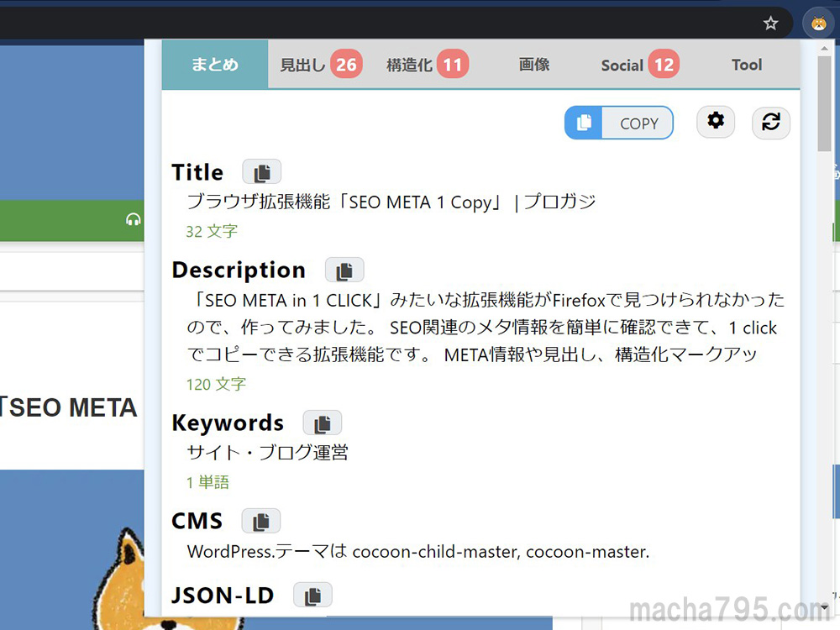Copy the Title with its copy icon
840x630 pixels.
point(261,172)
